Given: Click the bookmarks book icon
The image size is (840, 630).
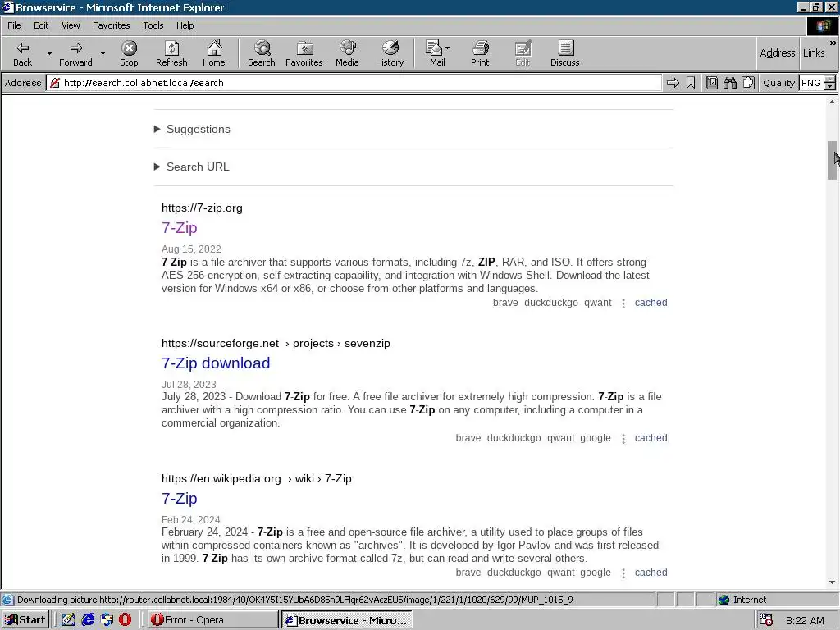Looking at the screenshot, I should click(x=712, y=83).
